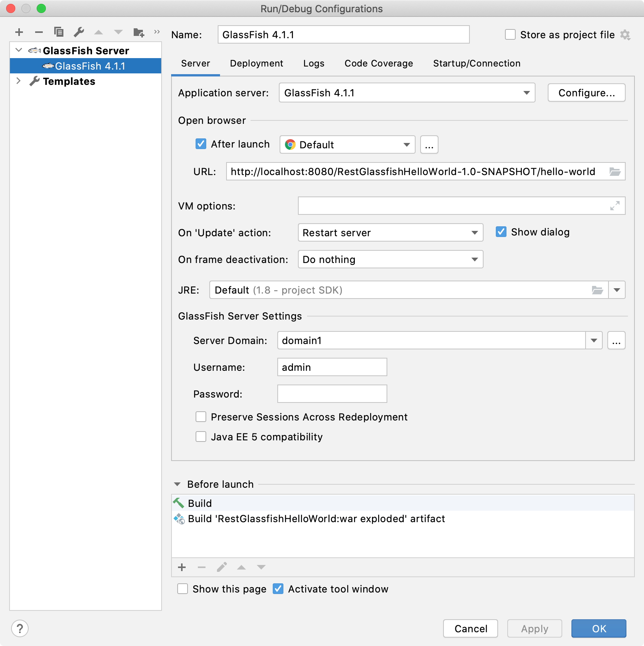Switch to the Deployment tab
Viewport: 644px width, 646px height.
[x=256, y=63]
